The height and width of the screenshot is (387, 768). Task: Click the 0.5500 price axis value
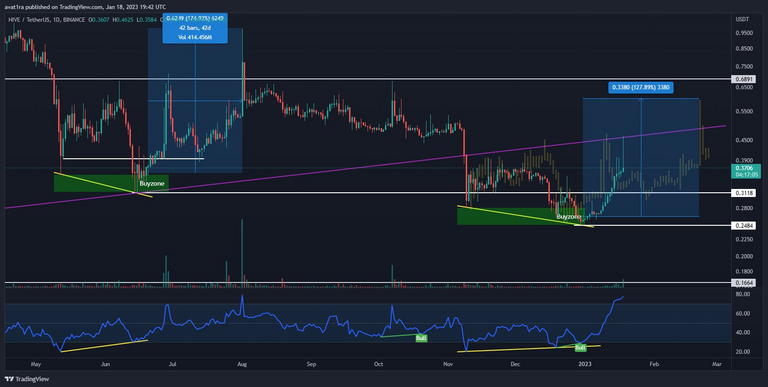tap(744, 112)
